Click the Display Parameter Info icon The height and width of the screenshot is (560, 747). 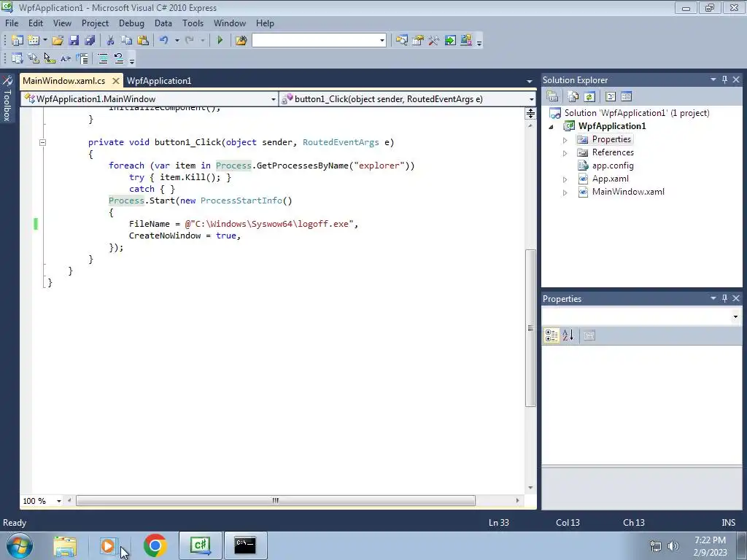click(34, 58)
